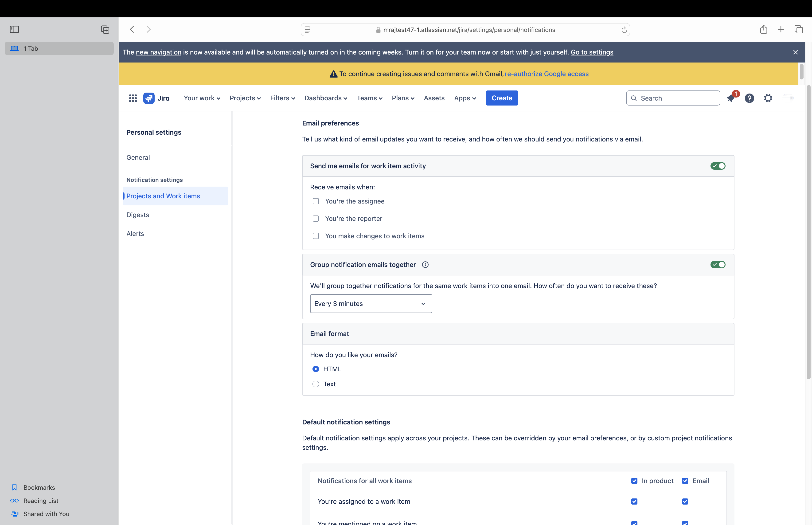Expand the Projects menu

click(245, 98)
